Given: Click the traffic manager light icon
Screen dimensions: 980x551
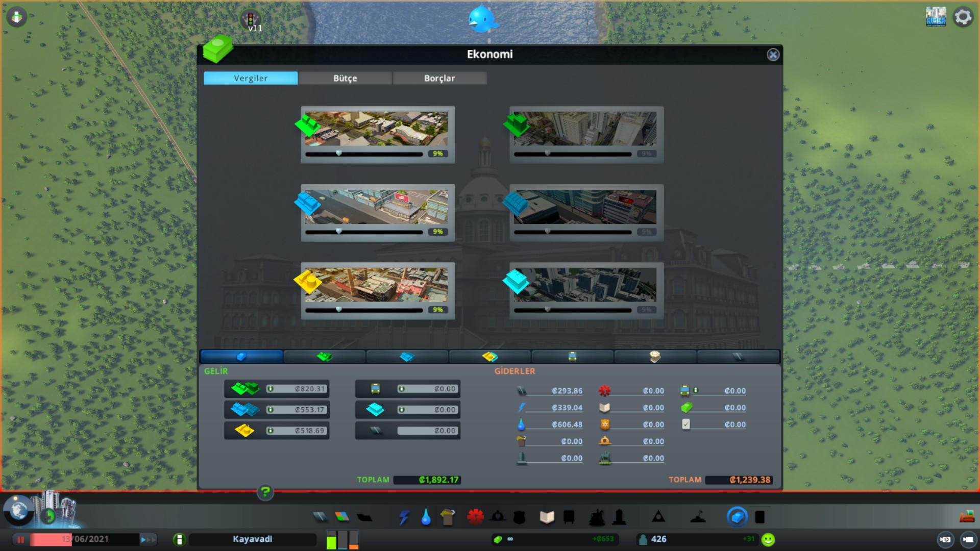Looking at the screenshot, I should (x=250, y=19).
